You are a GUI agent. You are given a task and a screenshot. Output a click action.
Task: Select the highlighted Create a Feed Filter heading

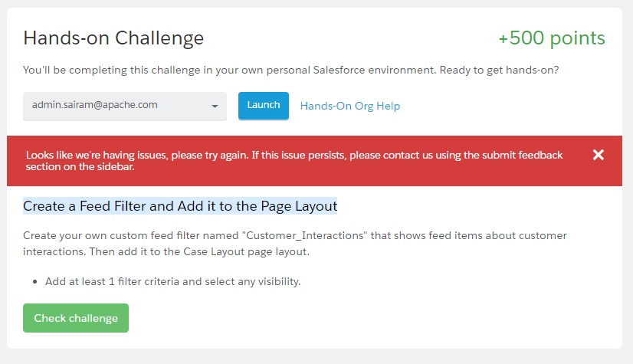pyautogui.click(x=180, y=206)
